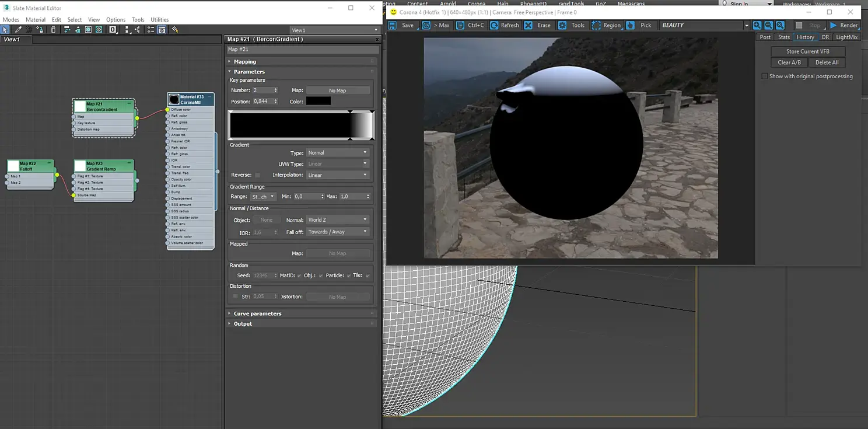Open the Fall off Towards / Away dropdown
The height and width of the screenshot is (429, 868).
338,232
